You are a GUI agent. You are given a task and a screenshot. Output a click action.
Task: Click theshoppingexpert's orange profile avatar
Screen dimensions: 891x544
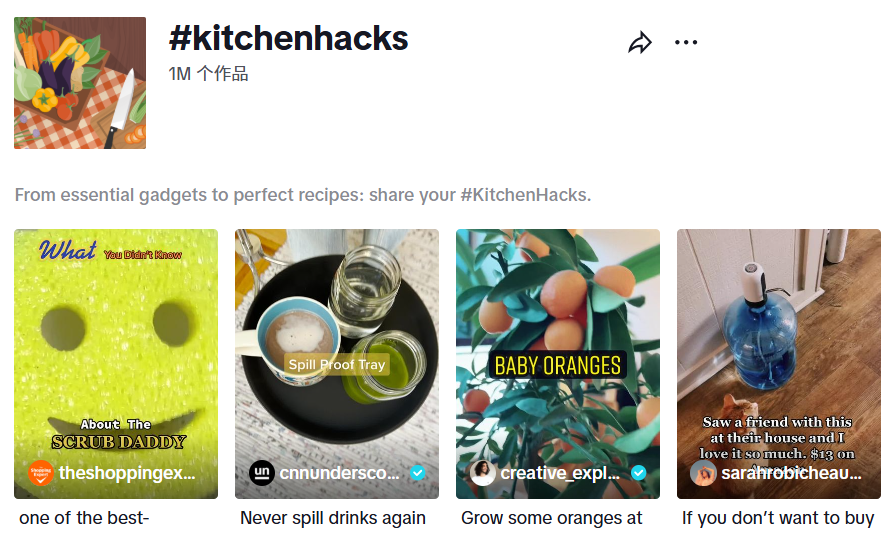pos(41,473)
